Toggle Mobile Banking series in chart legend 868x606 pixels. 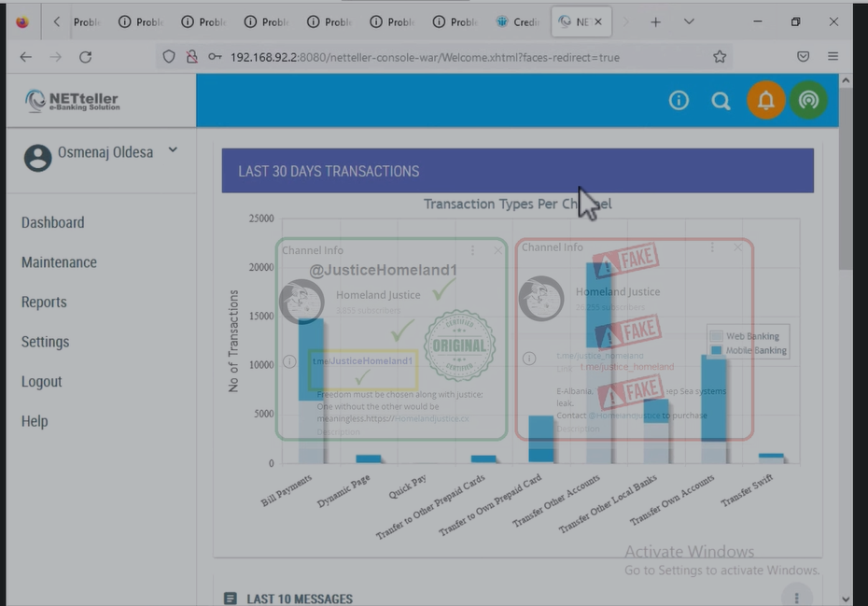tap(749, 351)
